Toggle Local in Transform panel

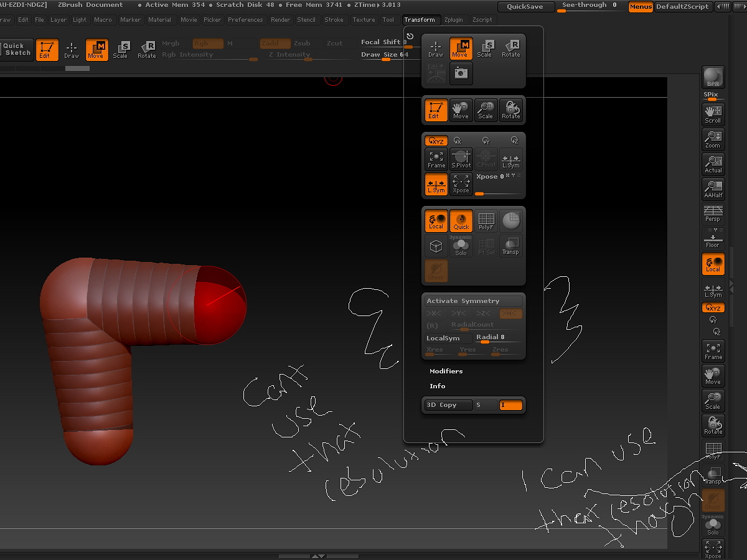point(436,221)
